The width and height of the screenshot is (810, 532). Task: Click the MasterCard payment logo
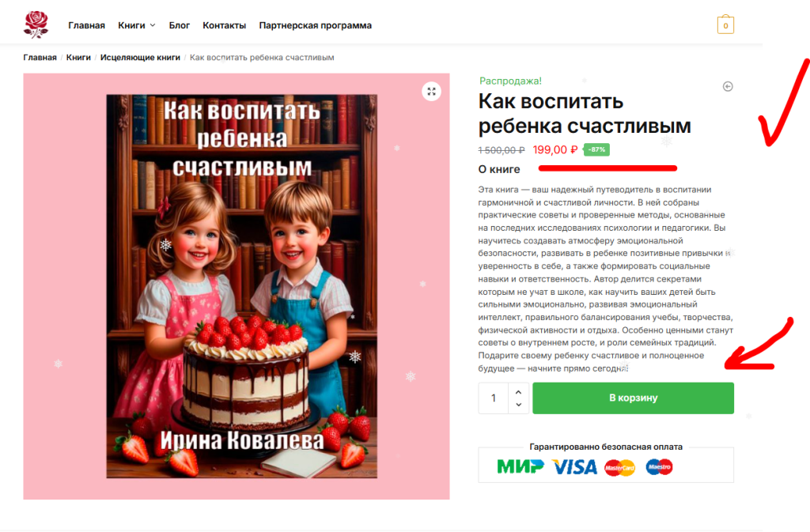pyautogui.click(x=619, y=467)
